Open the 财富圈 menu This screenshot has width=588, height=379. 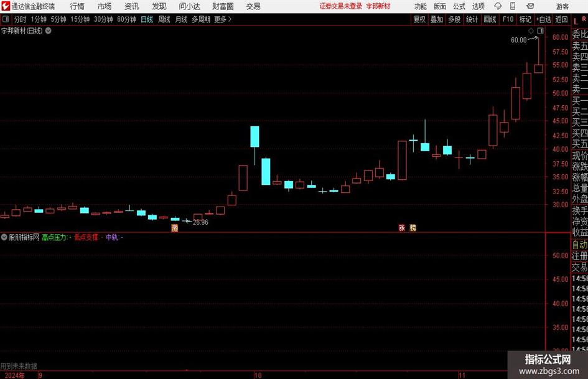click(223, 6)
